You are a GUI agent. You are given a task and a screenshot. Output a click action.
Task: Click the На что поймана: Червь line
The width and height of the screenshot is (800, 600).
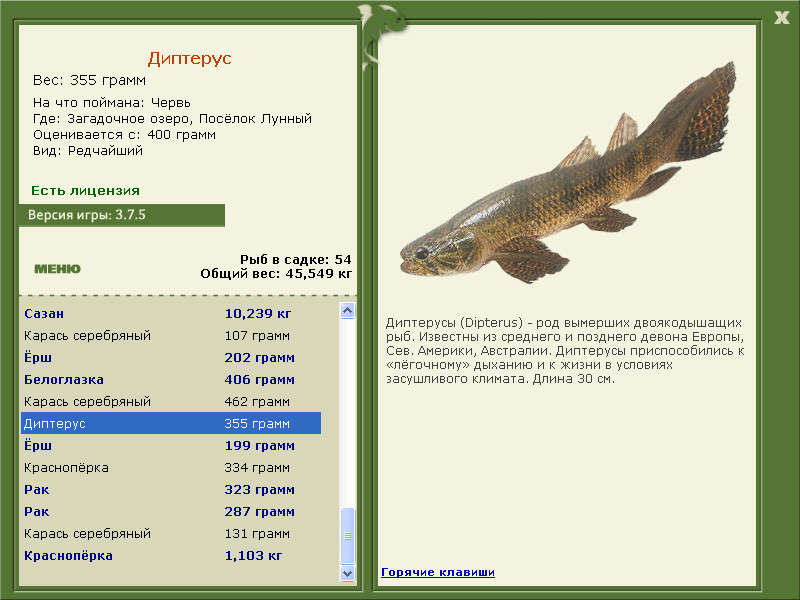coord(112,103)
